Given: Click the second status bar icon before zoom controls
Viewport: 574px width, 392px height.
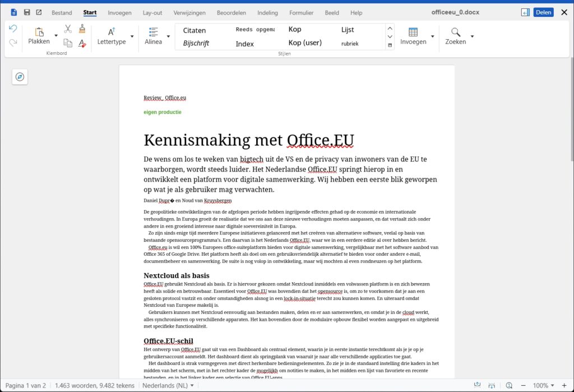Looking at the screenshot, I should [x=492, y=385].
